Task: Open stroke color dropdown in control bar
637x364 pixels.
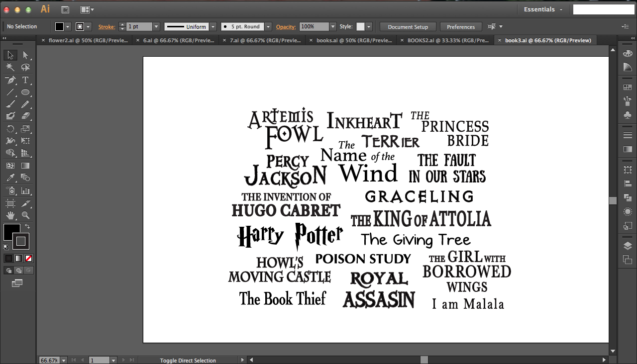Action: point(88,27)
